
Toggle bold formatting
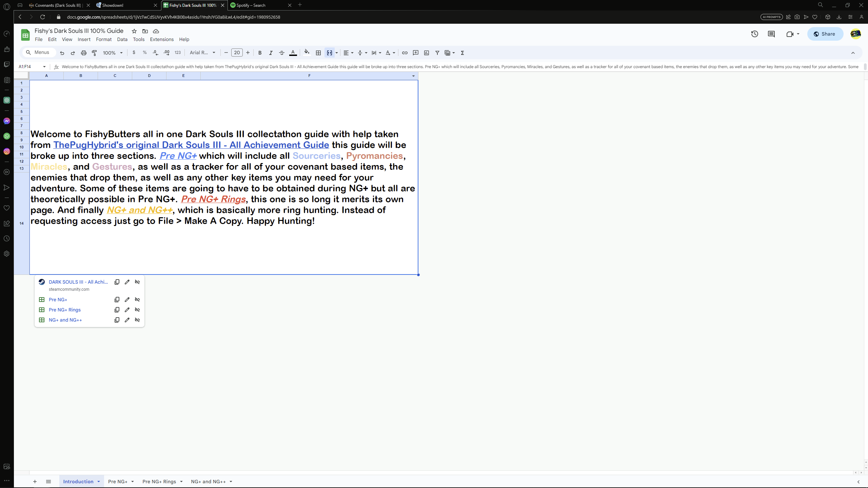pyautogui.click(x=260, y=53)
